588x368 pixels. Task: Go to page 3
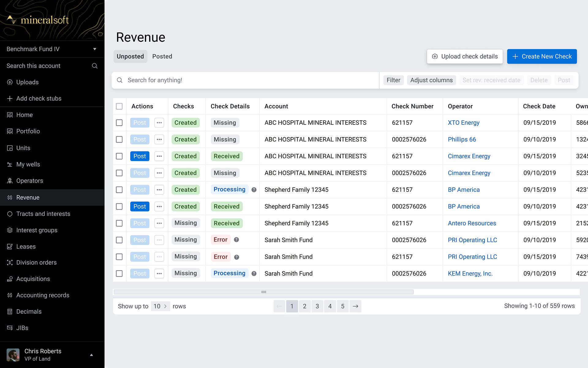point(317,306)
